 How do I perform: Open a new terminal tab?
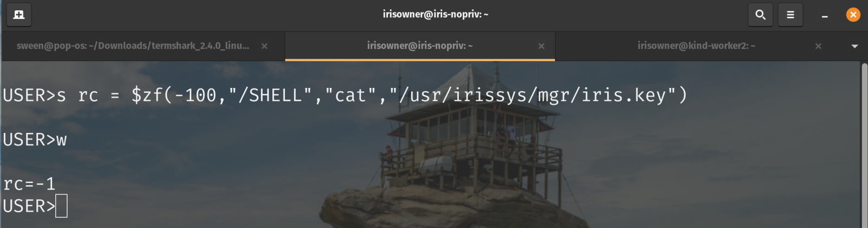19,15
